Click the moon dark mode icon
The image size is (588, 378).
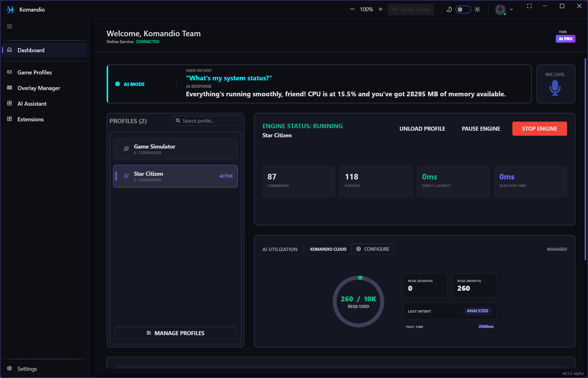(x=449, y=9)
